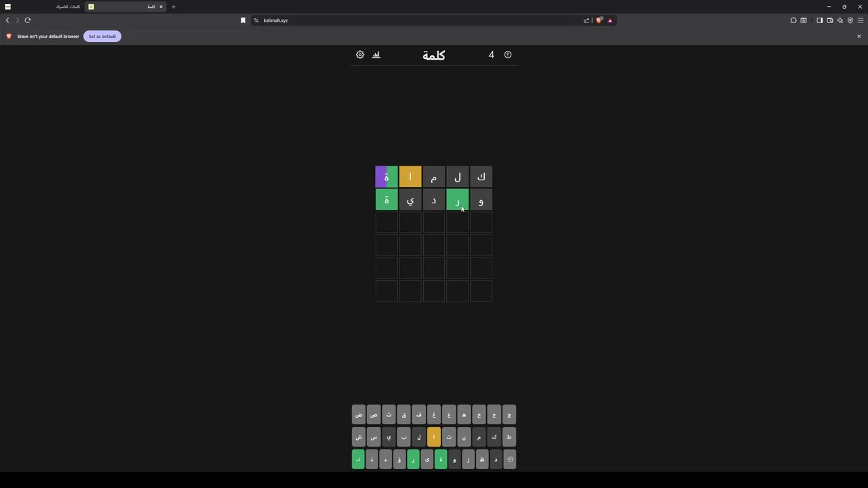Image resolution: width=868 pixels, height=488 pixels.
Task: Click the yellow ا key on the keyboard
Action: coord(434,437)
